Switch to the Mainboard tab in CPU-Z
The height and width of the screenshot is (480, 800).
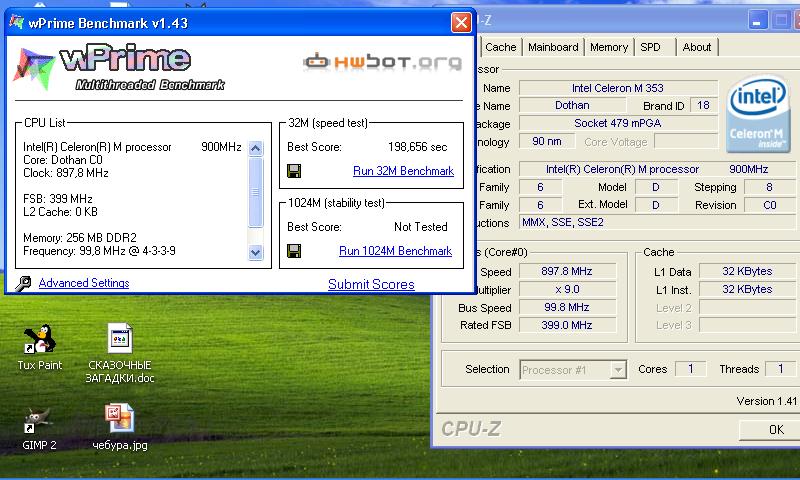click(x=553, y=47)
